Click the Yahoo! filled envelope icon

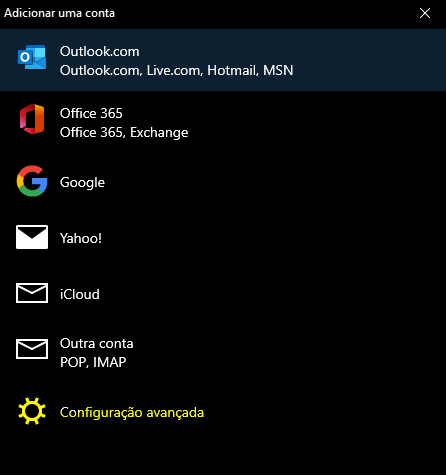(32, 237)
